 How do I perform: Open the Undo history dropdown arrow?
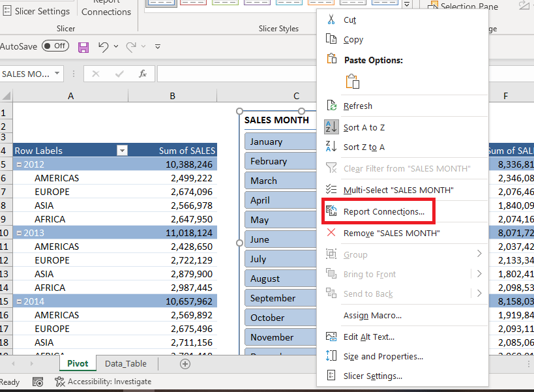[x=116, y=46]
